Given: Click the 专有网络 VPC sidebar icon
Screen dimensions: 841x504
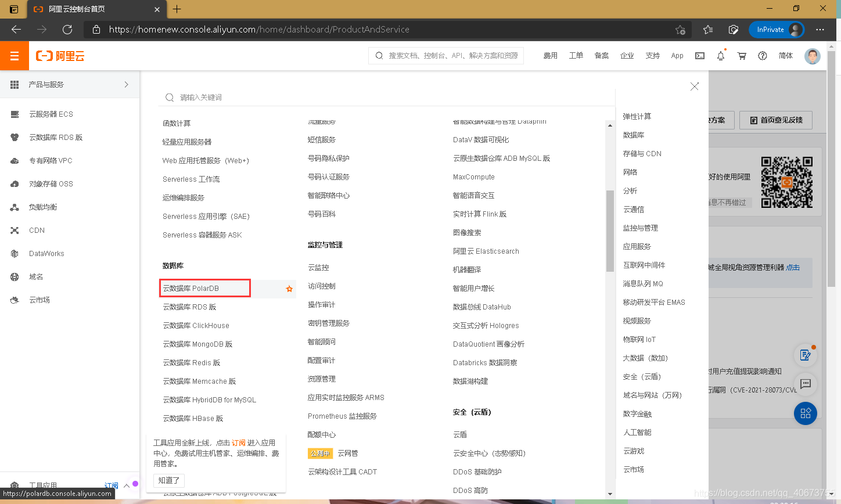Looking at the screenshot, I should click(x=15, y=161).
